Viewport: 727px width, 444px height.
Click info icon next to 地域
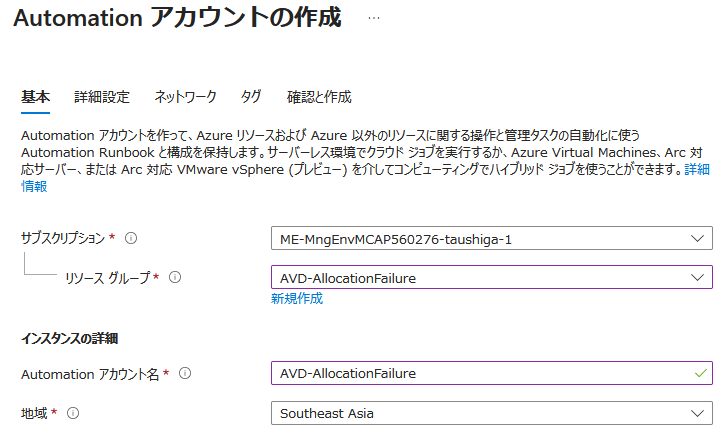[x=73, y=412]
